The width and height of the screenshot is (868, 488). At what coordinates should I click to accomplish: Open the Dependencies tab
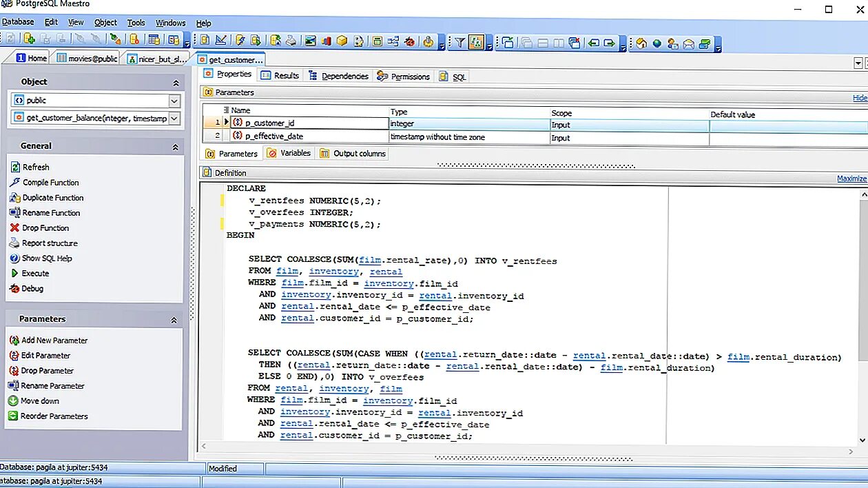(338, 76)
